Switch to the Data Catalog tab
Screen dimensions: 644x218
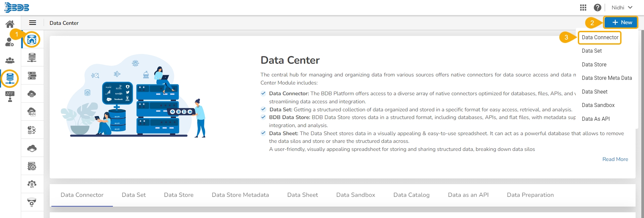tap(411, 195)
